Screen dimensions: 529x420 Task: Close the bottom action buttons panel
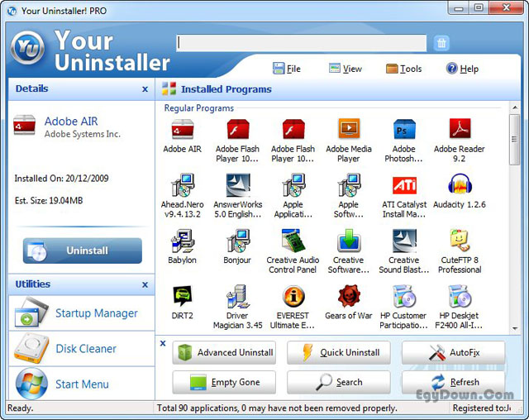click(163, 343)
